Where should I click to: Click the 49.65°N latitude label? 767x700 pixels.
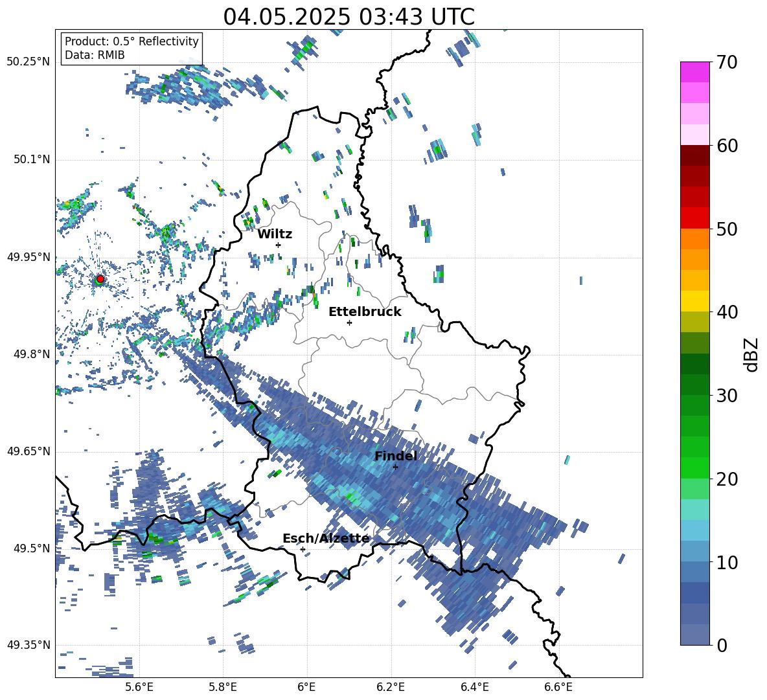(x=29, y=451)
